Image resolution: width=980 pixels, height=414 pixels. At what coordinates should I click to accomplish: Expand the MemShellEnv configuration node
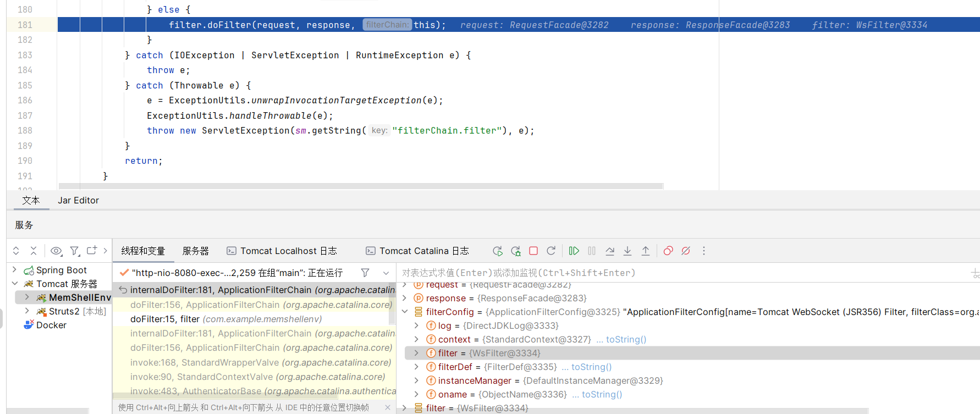pyautogui.click(x=27, y=297)
